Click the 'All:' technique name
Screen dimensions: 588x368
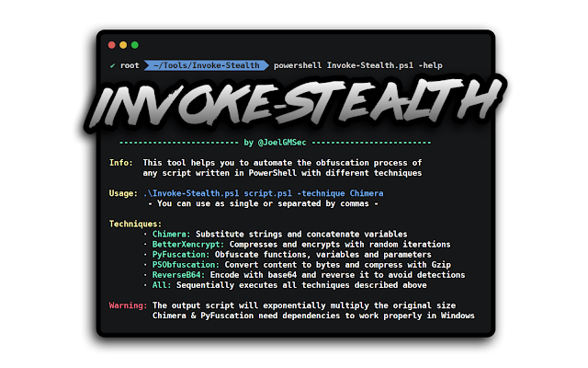point(162,285)
